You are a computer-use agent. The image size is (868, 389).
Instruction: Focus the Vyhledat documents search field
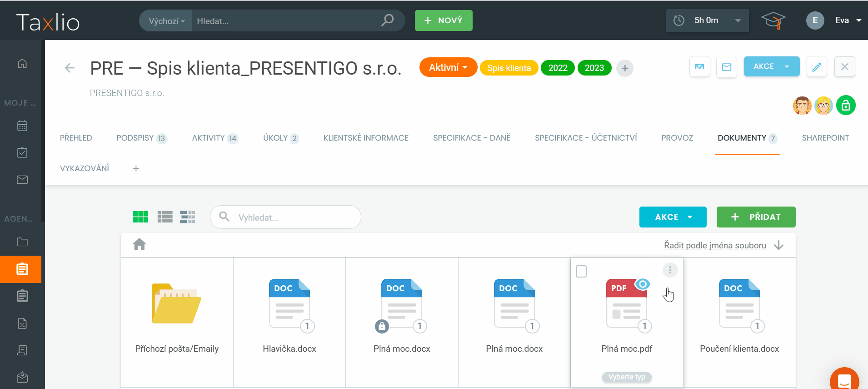point(285,217)
